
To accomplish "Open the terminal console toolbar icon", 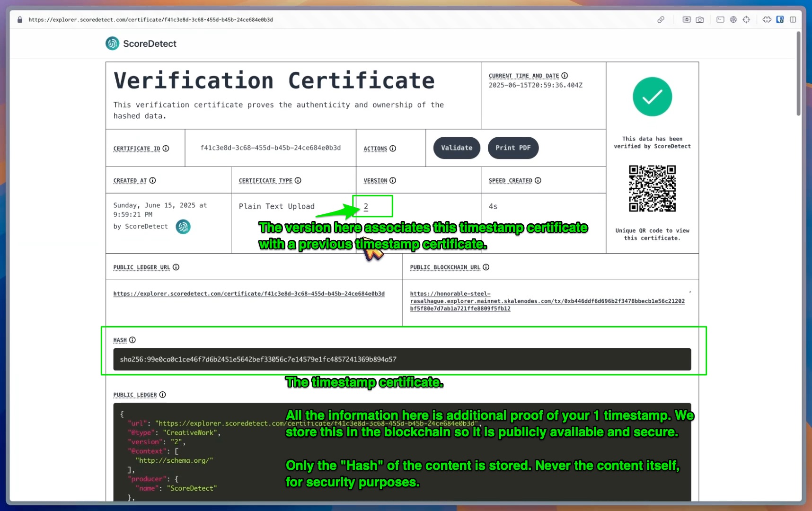I will pyautogui.click(x=720, y=19).
